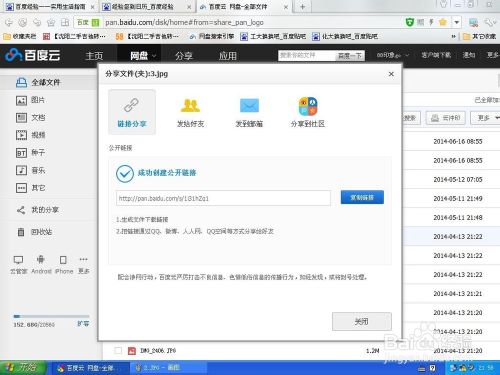The width and height of the screenshot is (500, 375).
Task: Open the favorites folder bookmark
Action: coord(19,36)
